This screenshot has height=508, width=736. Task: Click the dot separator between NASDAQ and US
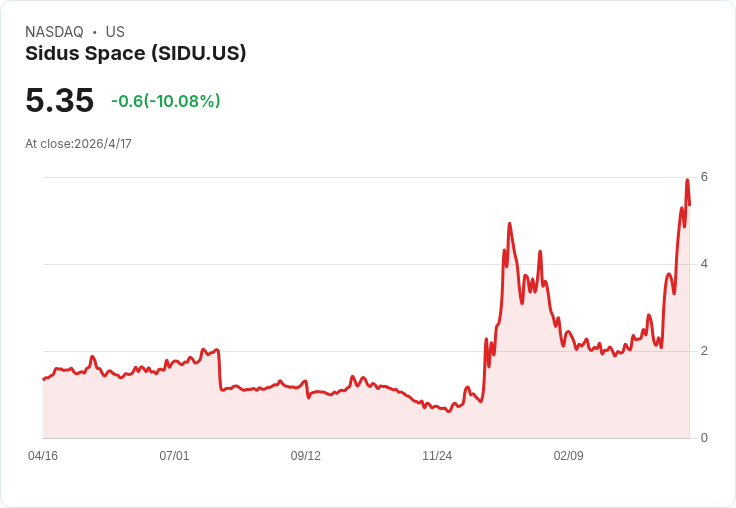pos(94,32)
